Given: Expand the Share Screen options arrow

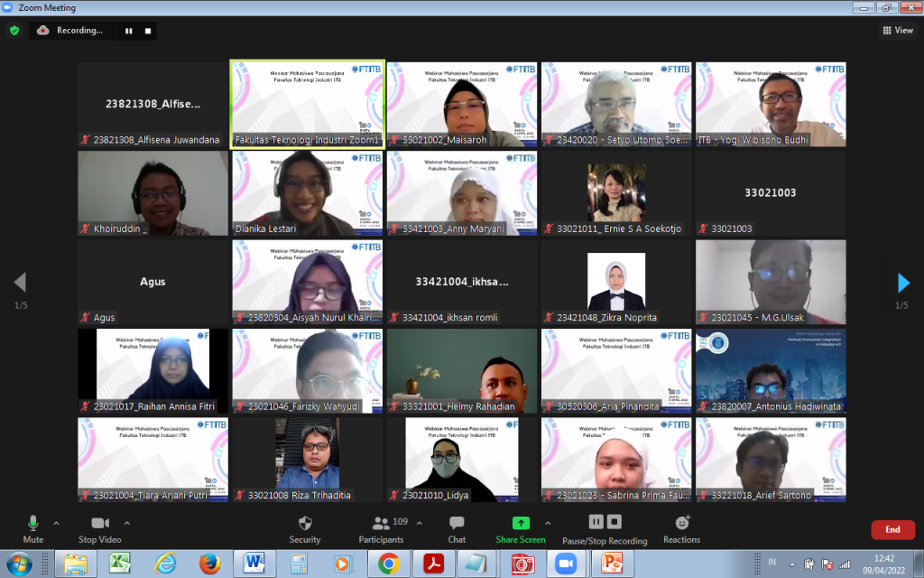Looking at the screenshot, I should (x=549, y=523).
